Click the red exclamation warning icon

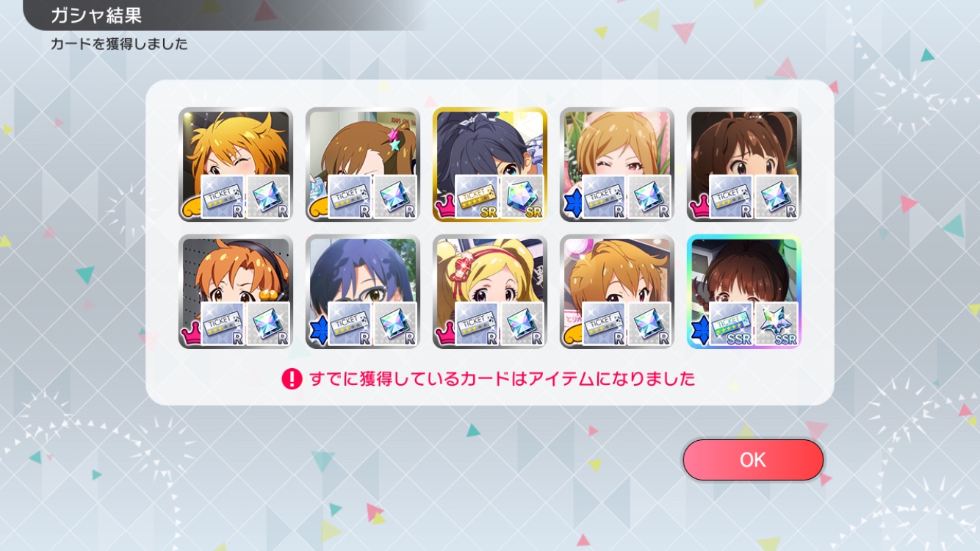[292, 379]
